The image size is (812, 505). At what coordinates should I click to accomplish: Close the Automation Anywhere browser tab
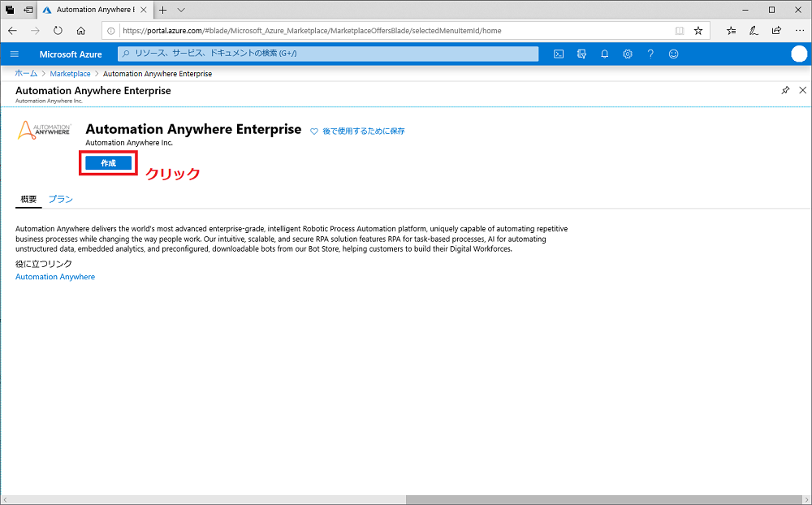pos(144,10)
